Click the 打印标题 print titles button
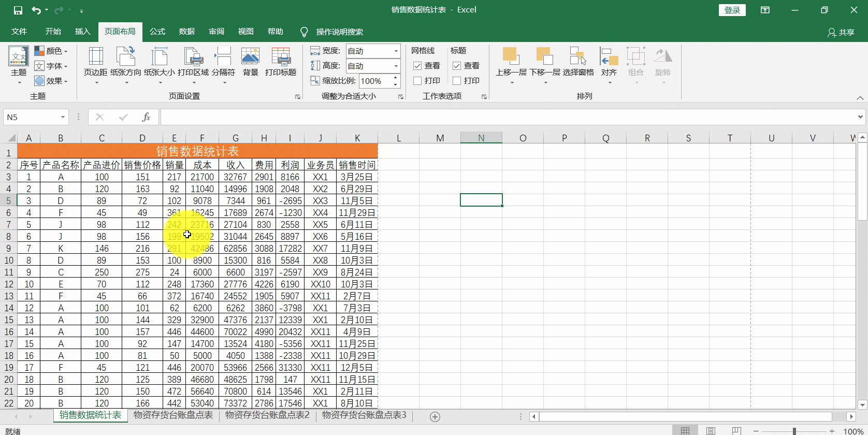The width and height of the screenshot is (868, 435). pyautogui.click(x=281, y=62)
